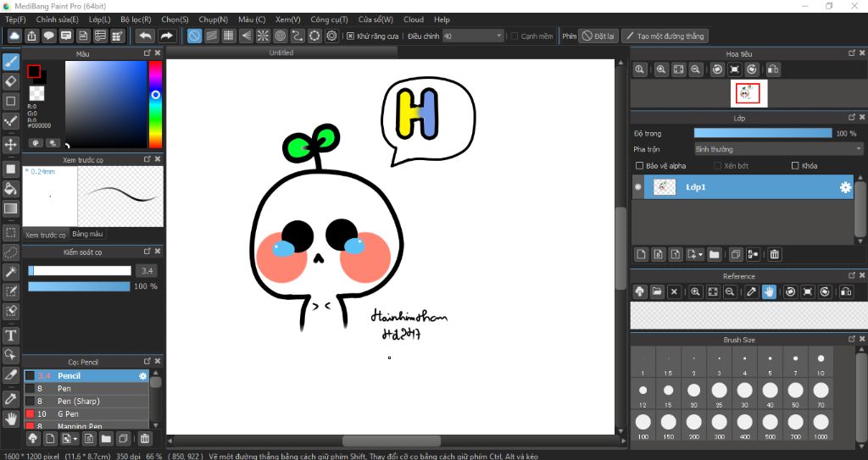Select the Pen brush in list
Screen dimensions: 868x460
pyautogui.click(x=86, y=389)
